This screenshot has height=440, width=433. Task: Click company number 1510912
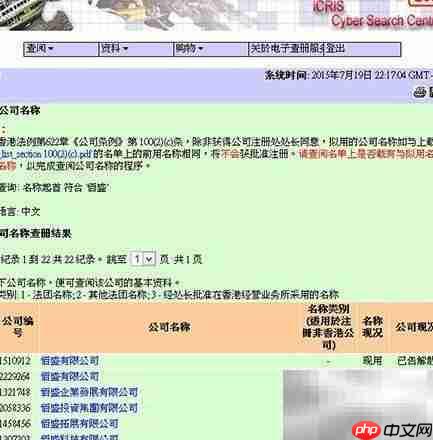point(15,361)
